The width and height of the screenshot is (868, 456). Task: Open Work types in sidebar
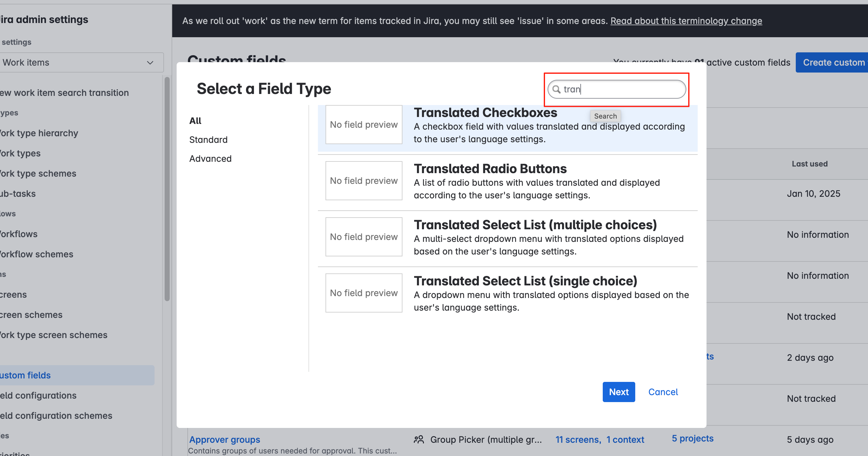(20, 153)
